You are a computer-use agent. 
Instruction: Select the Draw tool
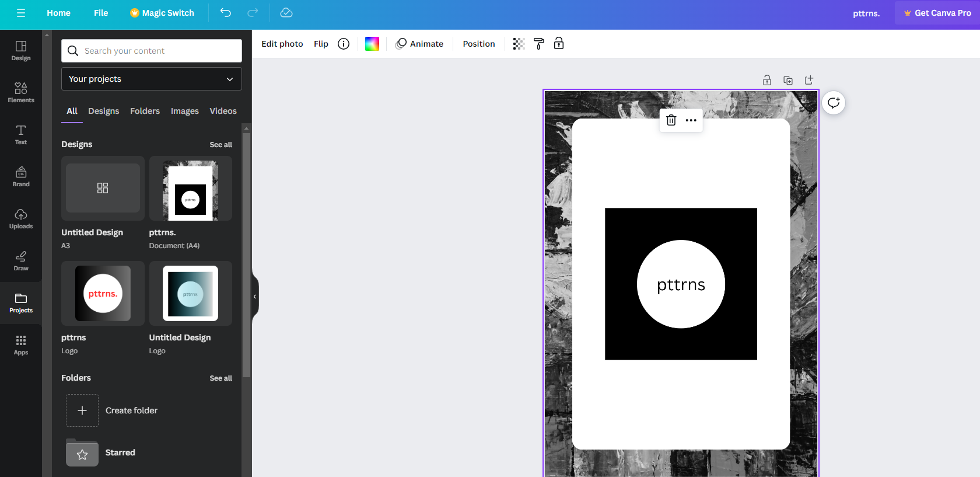[x=21, y=261]
